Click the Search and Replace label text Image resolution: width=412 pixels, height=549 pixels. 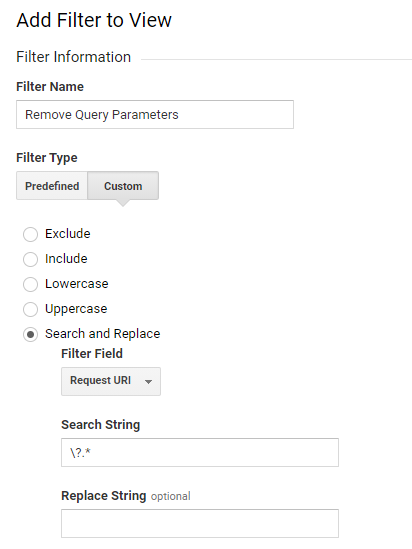pos(103,334)
